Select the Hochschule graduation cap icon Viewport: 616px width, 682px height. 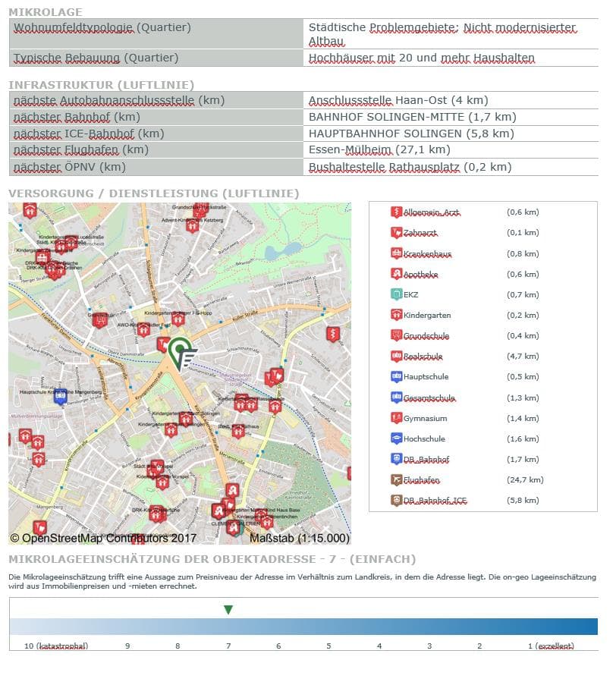click(396, 438)
